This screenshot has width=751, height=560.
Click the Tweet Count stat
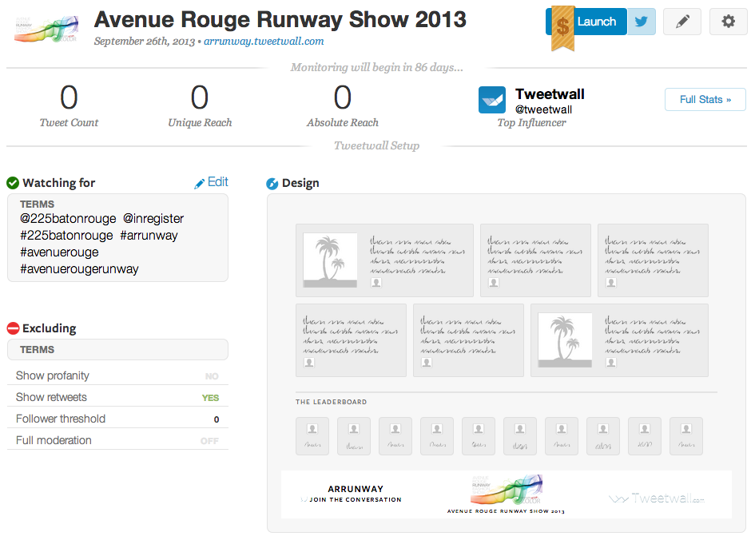[x=69, y=105]
